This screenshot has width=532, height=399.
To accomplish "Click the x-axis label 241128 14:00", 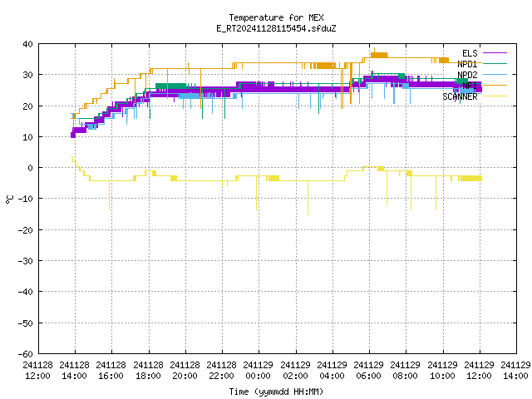I will 75,371.
